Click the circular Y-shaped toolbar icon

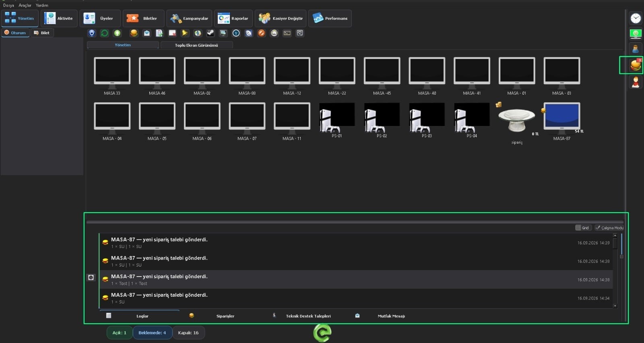point(236,33)
